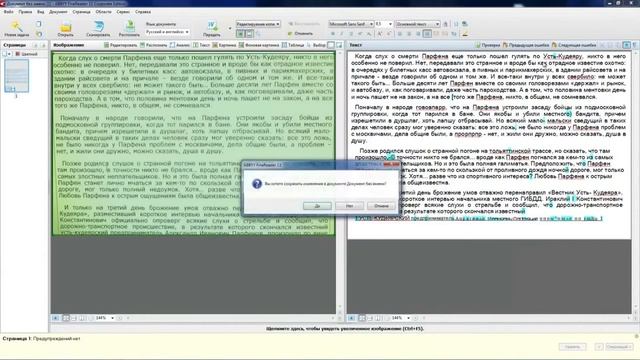Click the status text "Предупреждений нет"
640x360 pixels.
tap(57, 338)
